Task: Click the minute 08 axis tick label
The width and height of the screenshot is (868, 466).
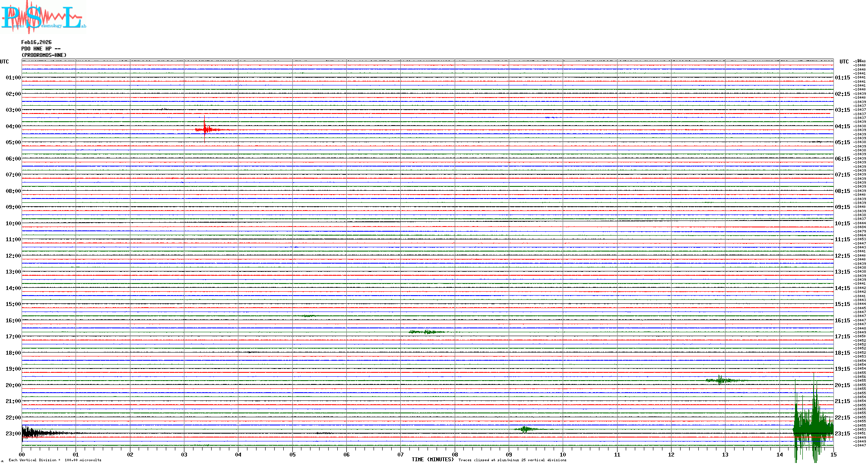Action: click(455, 454)
